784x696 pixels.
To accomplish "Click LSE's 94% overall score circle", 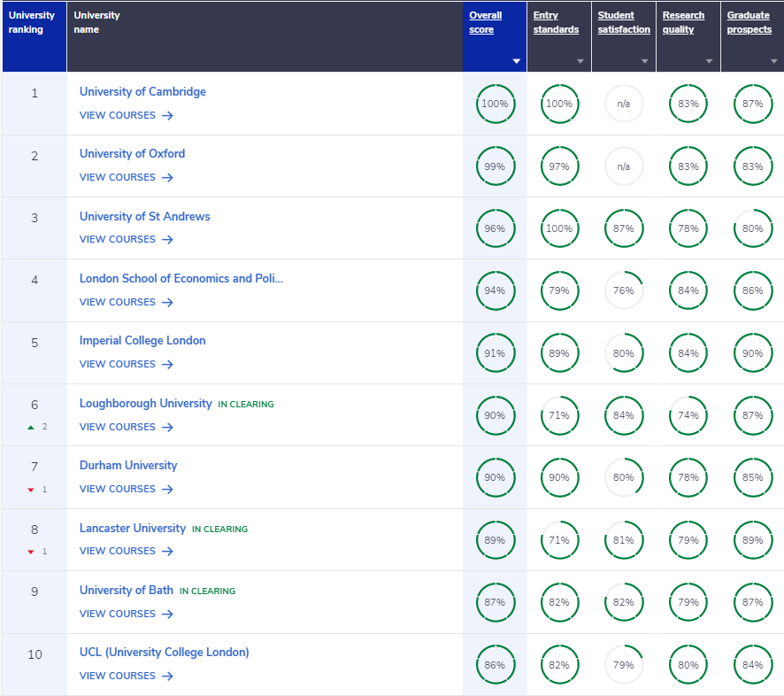I will [x=495, y=290].
